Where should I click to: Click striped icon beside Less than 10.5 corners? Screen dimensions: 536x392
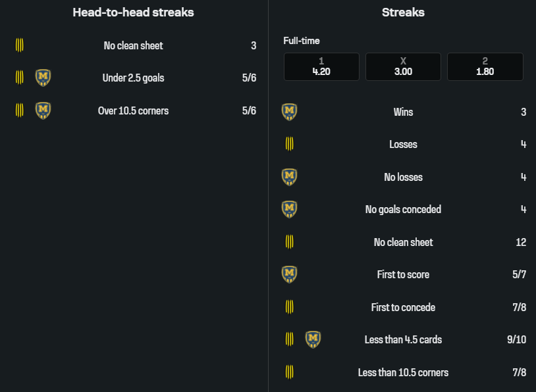[x=289, y=372]
